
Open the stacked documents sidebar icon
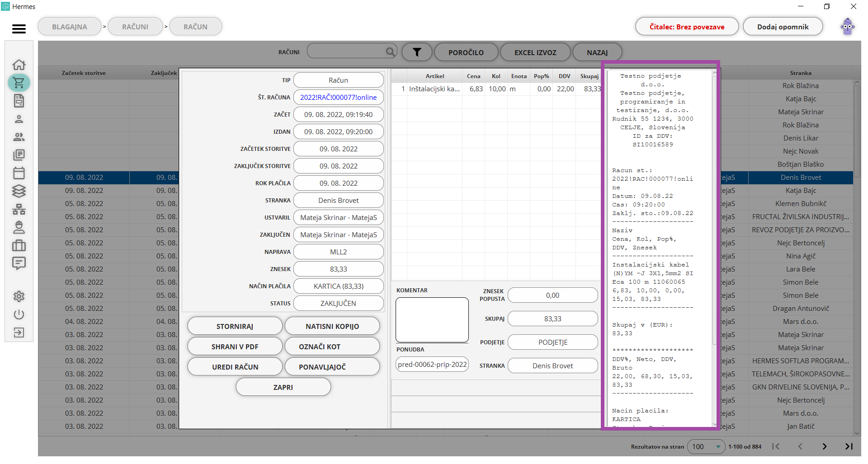click(x=19, y=155)
